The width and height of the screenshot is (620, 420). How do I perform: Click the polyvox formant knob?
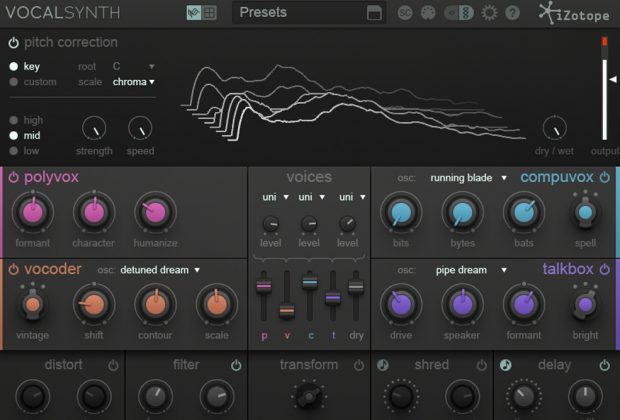pyautogui.click(x=33, y=212)
